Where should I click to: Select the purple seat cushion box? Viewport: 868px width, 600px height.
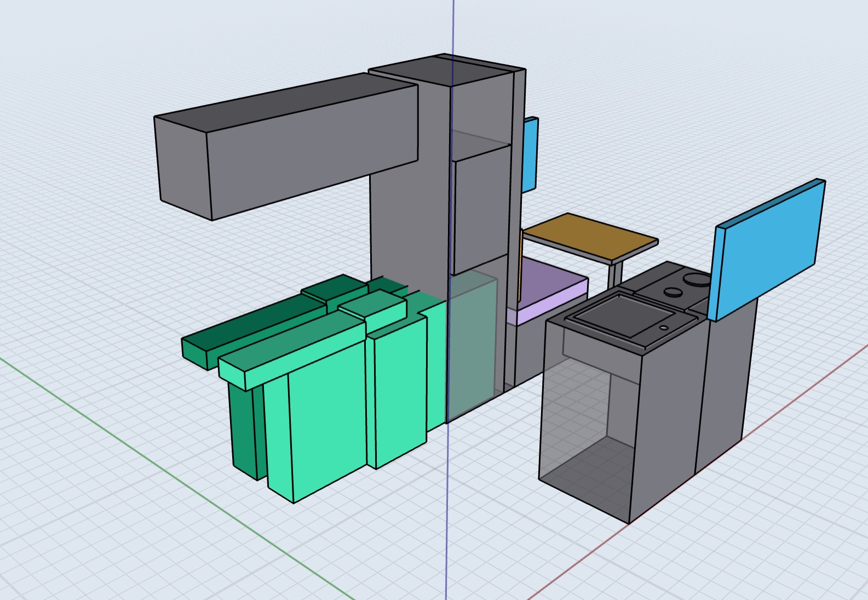coord(550,290)
